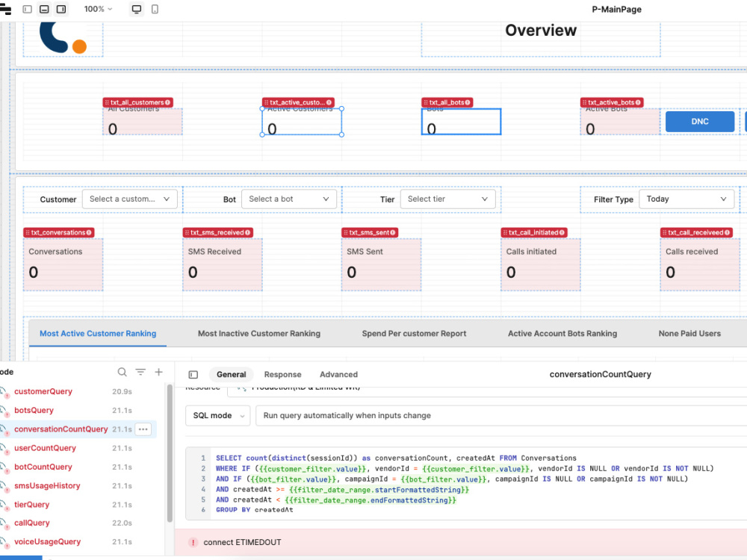This screenshot has height=560, width=747.
Task: Click the Overview page title
Action: click(x=541, y=30)
